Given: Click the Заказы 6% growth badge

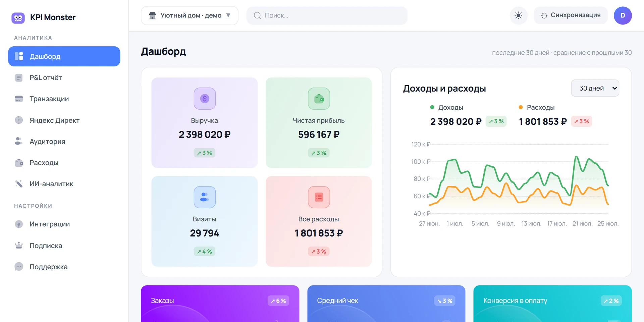Looking at the screenshot, I should 278,301.
